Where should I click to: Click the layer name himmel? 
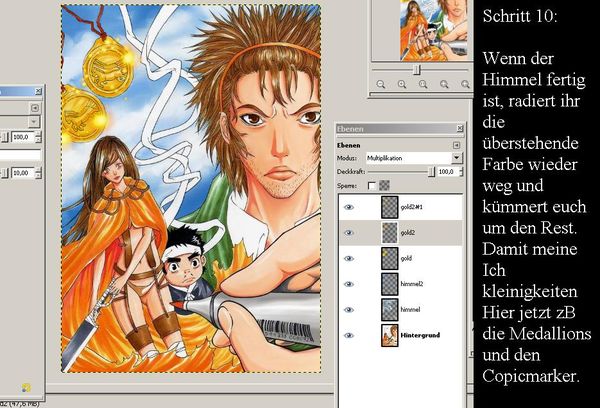[x=410, y=310]
